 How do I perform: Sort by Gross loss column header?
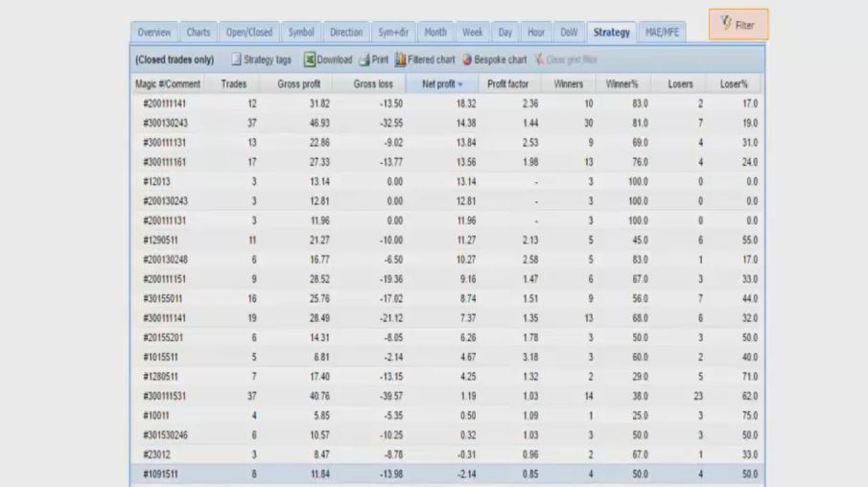point(372,84)
